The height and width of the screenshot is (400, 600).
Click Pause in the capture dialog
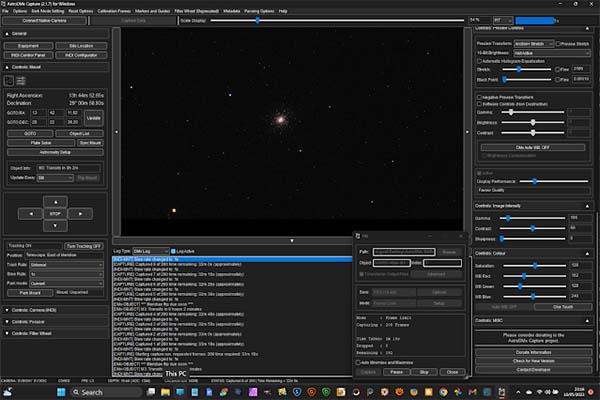click(396, 371)
